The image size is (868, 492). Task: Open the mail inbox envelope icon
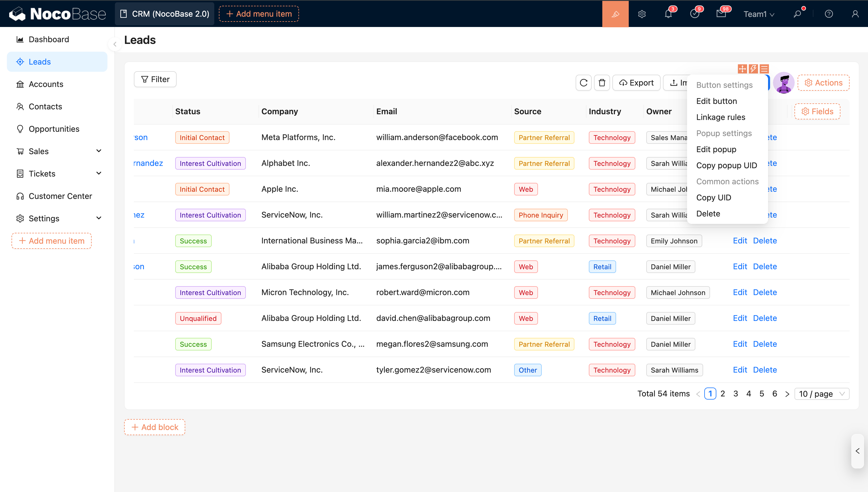pos(721,14)
